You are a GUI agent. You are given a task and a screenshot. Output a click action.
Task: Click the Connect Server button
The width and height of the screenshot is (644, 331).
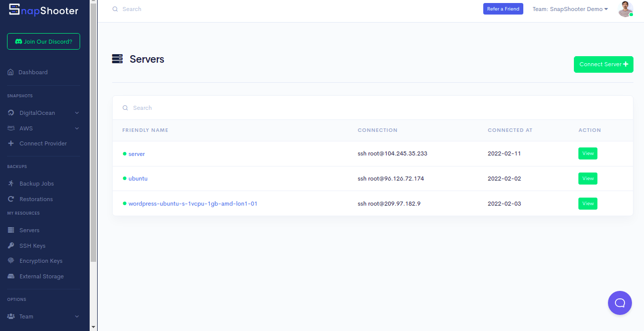pyautogui.click(x=603, y=64)
